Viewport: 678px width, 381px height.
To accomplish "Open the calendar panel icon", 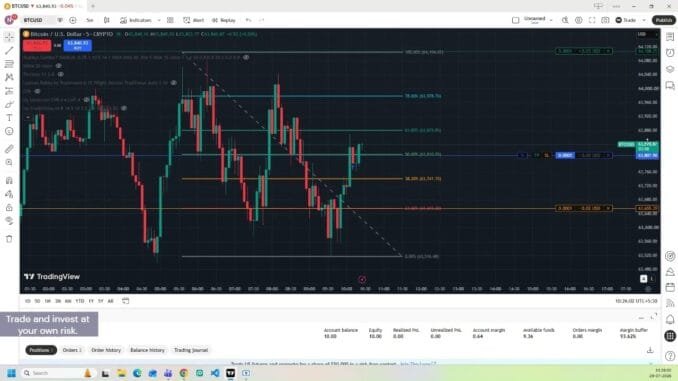I will coord(670,287).
